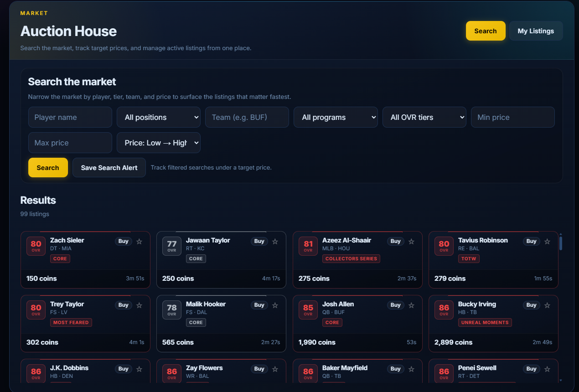This screenshot has height=392, width=579.
Task: Click Azeez Al-Shaair 81 OVR badge
Action: tap(308, 246)
